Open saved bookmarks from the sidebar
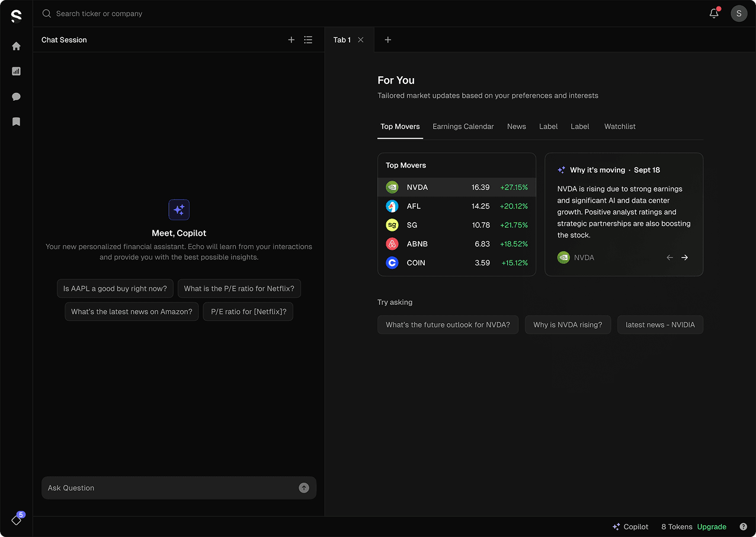756x537 pixels. click(16, 122)
